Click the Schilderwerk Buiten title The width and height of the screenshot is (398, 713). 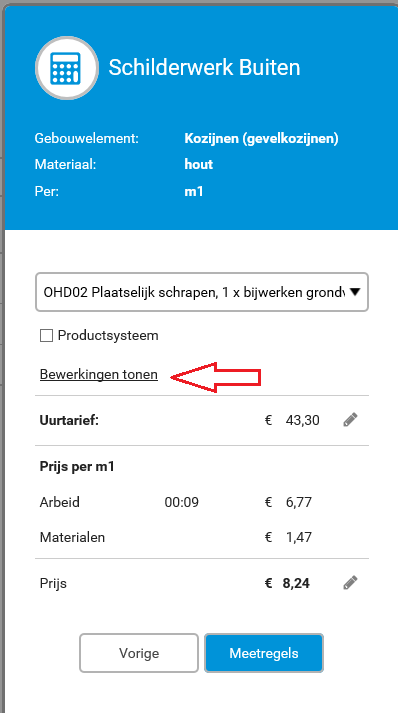click(x=204, y=68)
